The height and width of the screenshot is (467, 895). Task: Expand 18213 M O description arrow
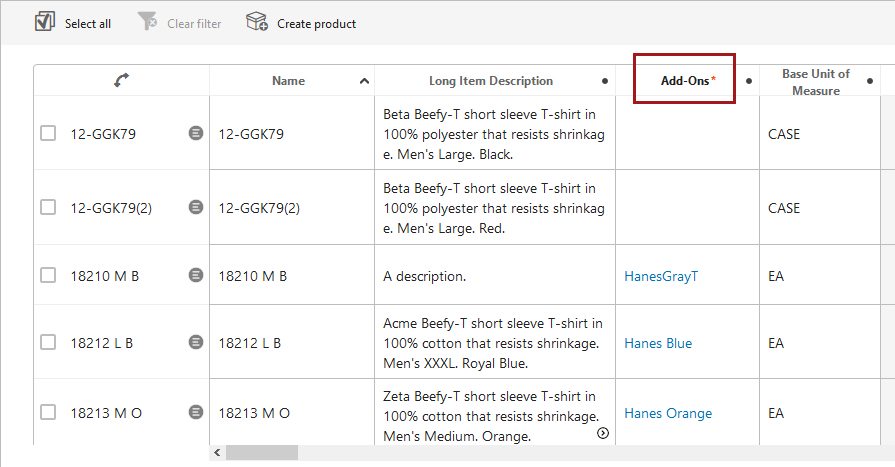603,433
